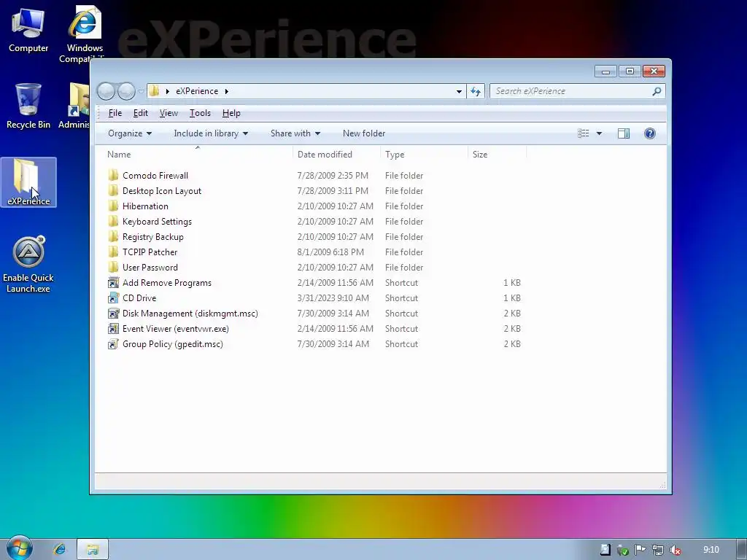Image resolution: width=747 pixels, height=560 pixels.
Task: Click the Event Viewer (eventvwr.exe) name
Action: [x=176, y=329]
